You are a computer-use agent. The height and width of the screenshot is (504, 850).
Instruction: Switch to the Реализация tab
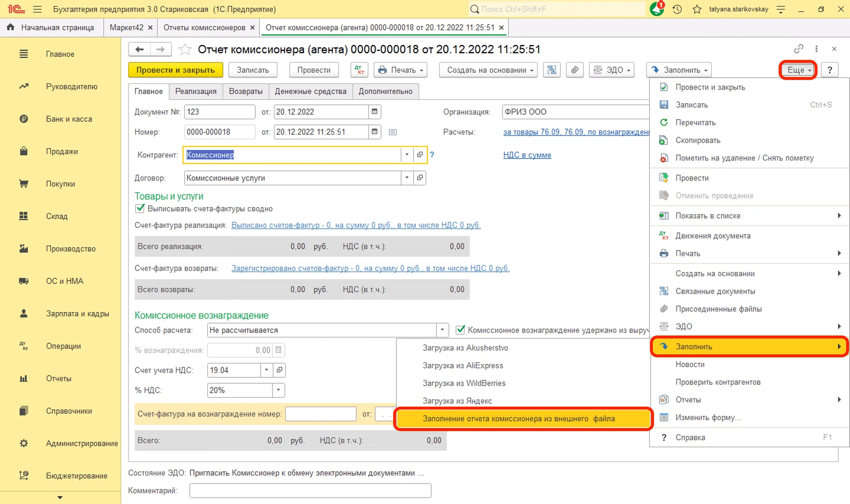(196, 91)
